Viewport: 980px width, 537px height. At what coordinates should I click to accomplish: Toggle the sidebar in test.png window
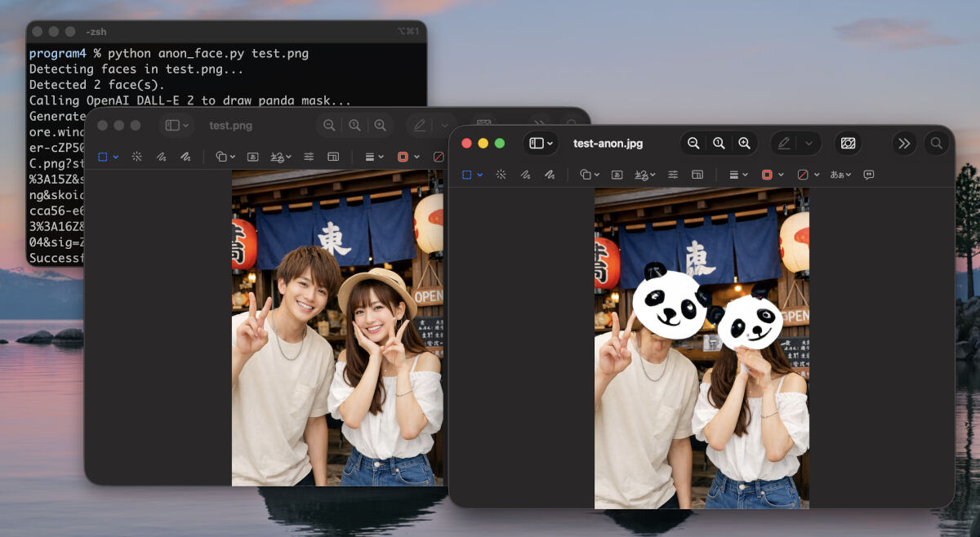(x=172, y=126)
